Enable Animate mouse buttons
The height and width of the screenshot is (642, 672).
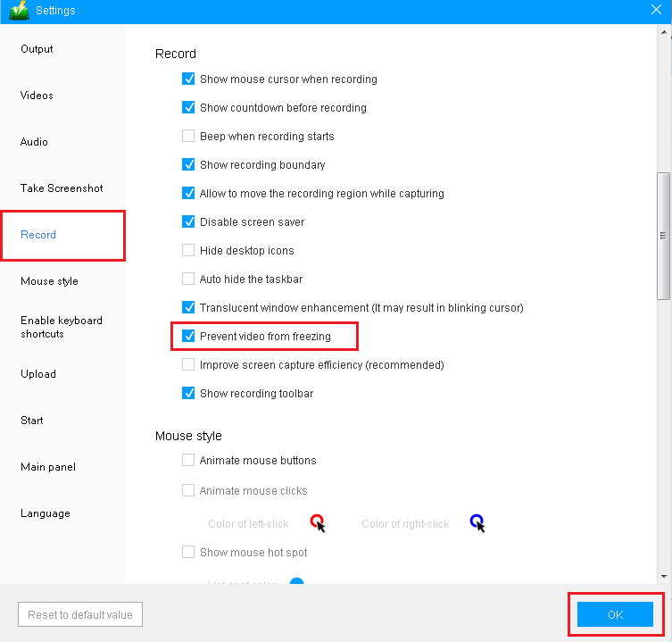tap(188, 460)
